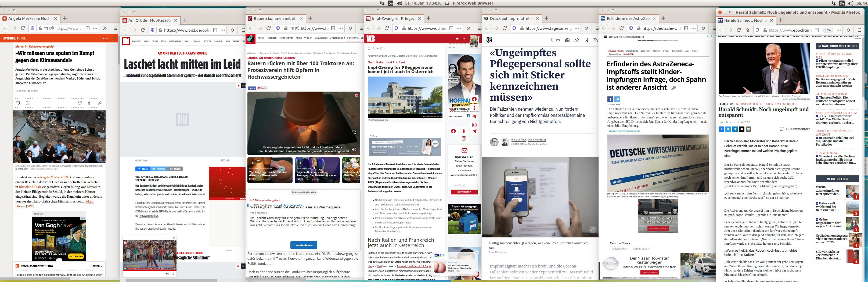Reload the Spiegel page in its Firefox window

click(23, 28)
